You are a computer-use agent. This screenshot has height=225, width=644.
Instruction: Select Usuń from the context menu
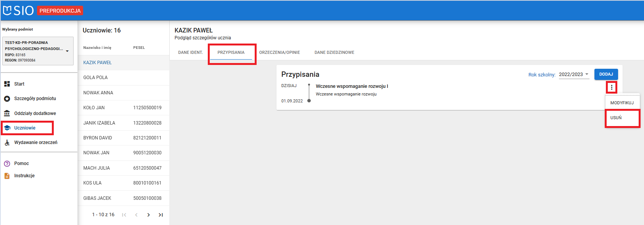(x=616, y=118)
